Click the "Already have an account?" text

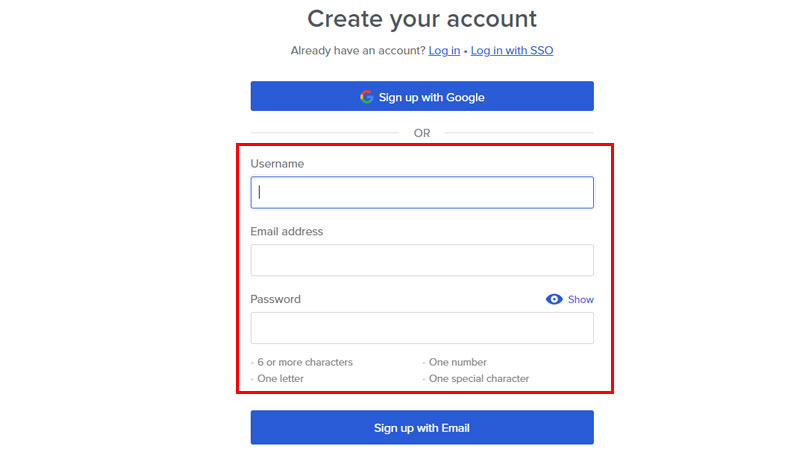(357, 50)
